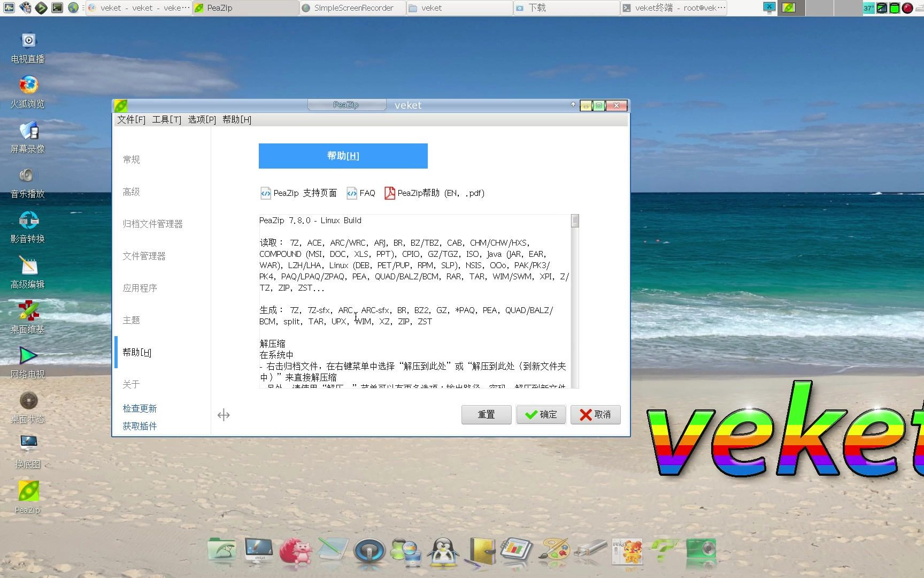The height and width of the screenshot is (578, 924).
Task: Select the 文件管理器 settings tab
Action: pyautogui.click(x=144, y=256)
